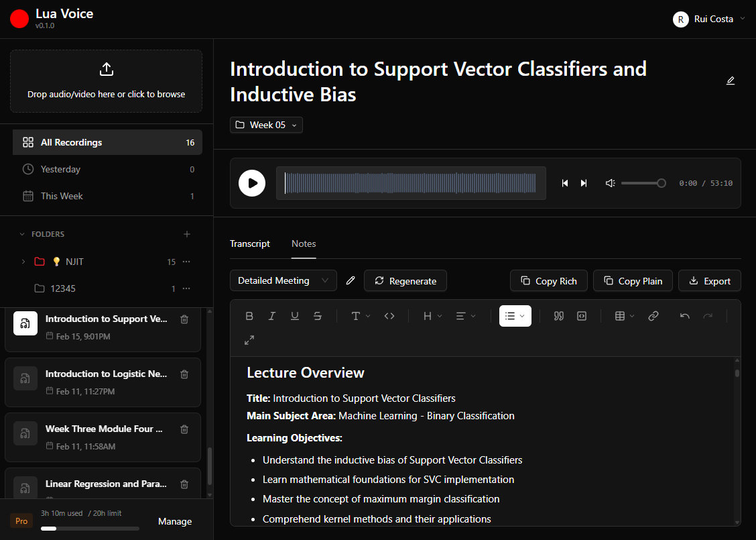Skip to previous track button
This screenshot has width=756, height=540.
[x=565, y=183]
